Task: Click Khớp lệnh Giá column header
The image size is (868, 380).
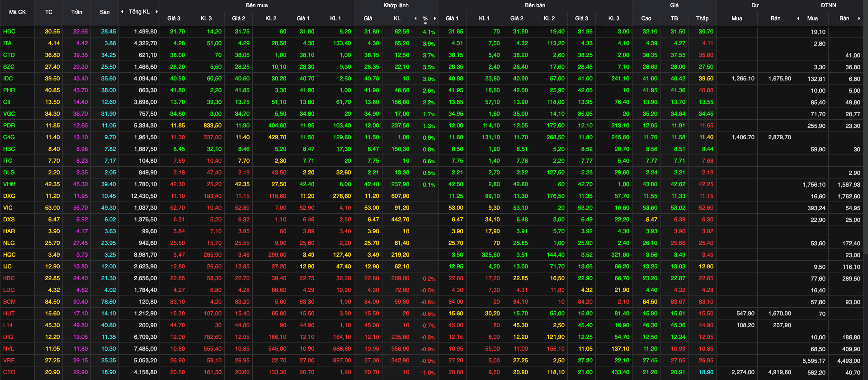Action: point(368,19)
